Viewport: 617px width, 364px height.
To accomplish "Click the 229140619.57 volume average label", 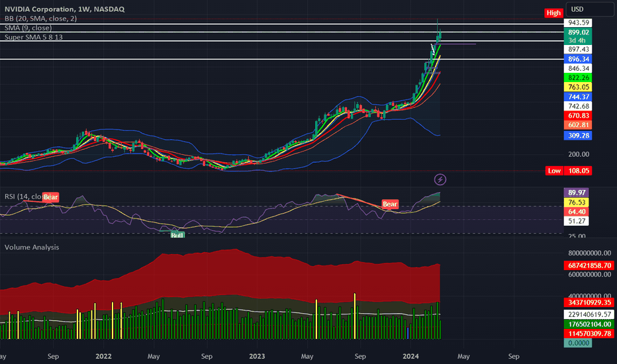I will [589, 314].
